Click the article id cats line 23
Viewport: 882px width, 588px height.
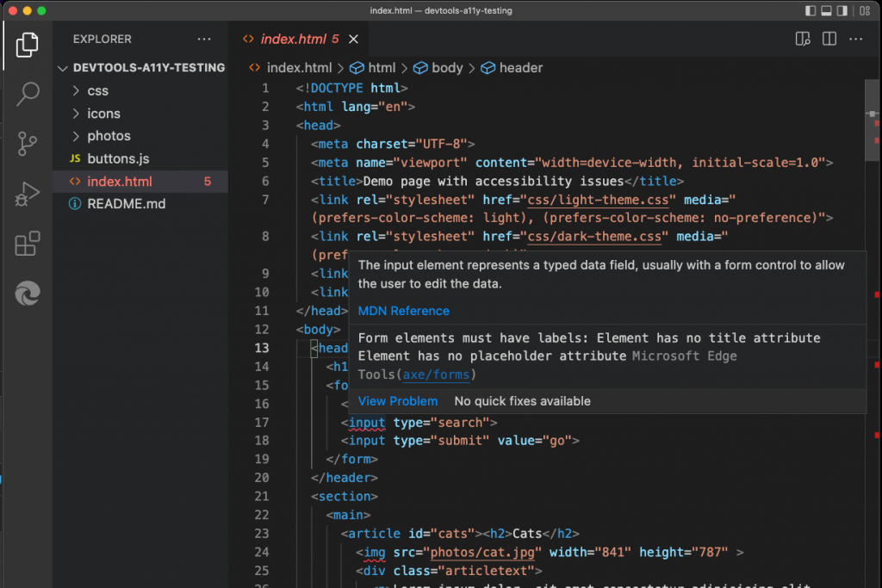[x=460, y=534]
